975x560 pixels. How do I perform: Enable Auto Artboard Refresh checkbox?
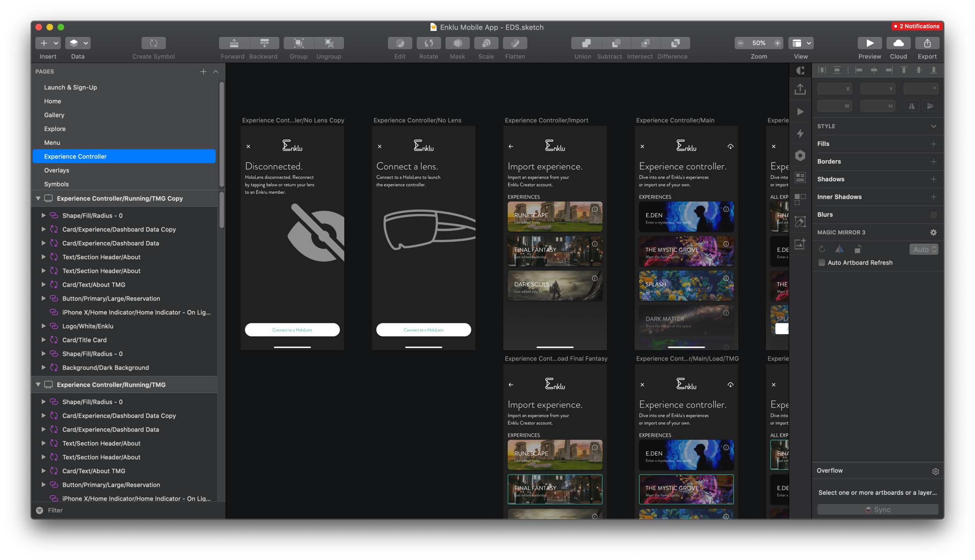click(x=822, y=263)
